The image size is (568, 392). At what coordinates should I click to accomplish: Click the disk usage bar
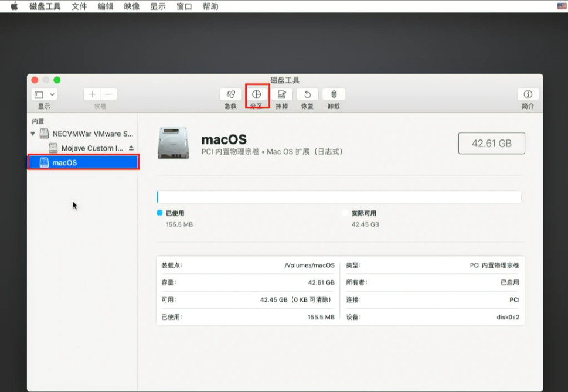[339, 197]
